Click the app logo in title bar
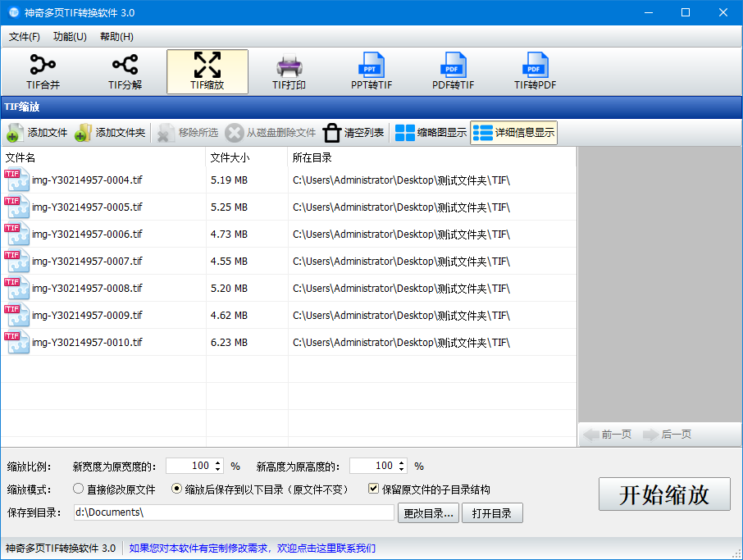This screenshot has height=560, width=743. pos(14,12)
